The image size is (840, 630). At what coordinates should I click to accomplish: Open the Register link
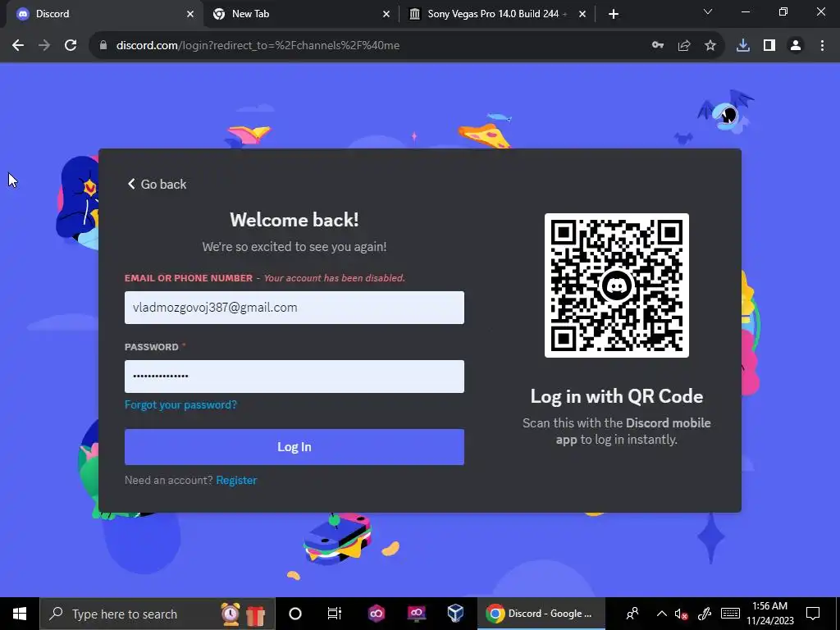tap(236, 480)
